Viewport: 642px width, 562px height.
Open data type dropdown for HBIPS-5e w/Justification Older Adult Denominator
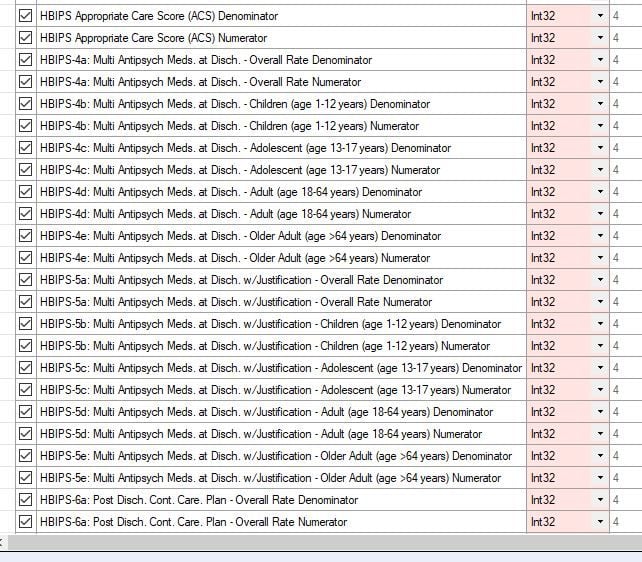(600, 456)
